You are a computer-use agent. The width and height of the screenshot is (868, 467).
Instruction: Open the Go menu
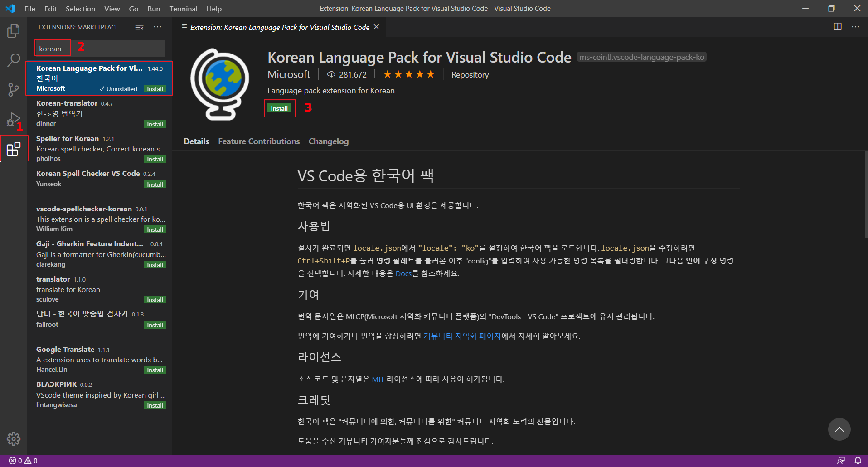[134, 9]
